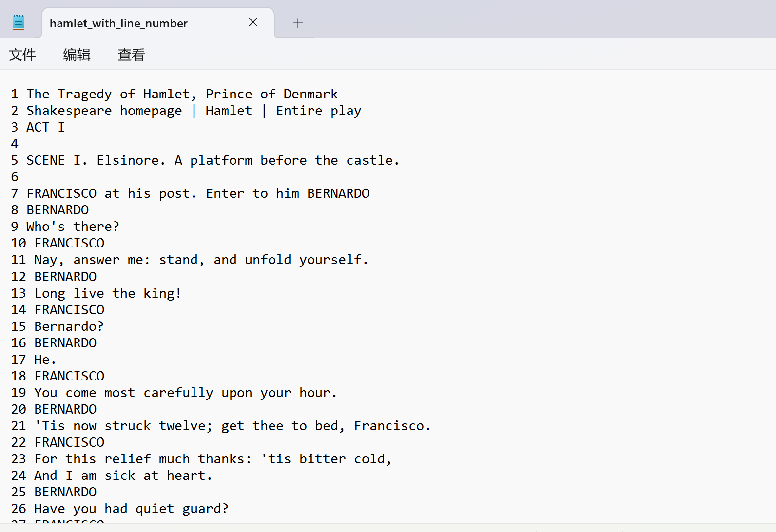Viewport: 776px width, 532px height.
Task: Click "Who's there?" on line 9
Action: 73,227
